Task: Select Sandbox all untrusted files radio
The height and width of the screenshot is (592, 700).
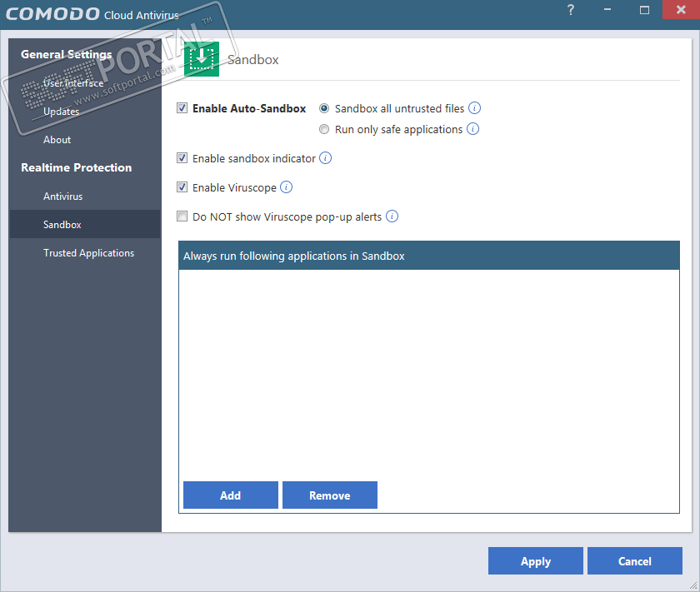Action: coord(324,108)
